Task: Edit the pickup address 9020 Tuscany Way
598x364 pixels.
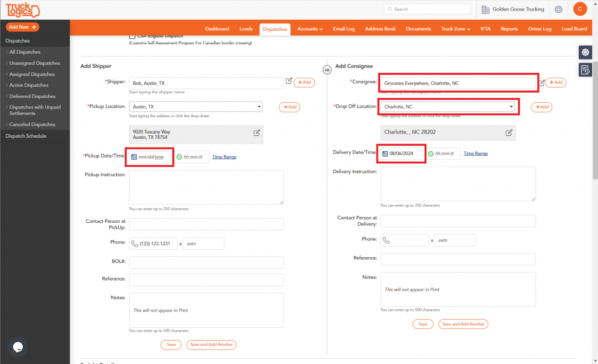Action: pyautogui.click(x=257, y=132)
